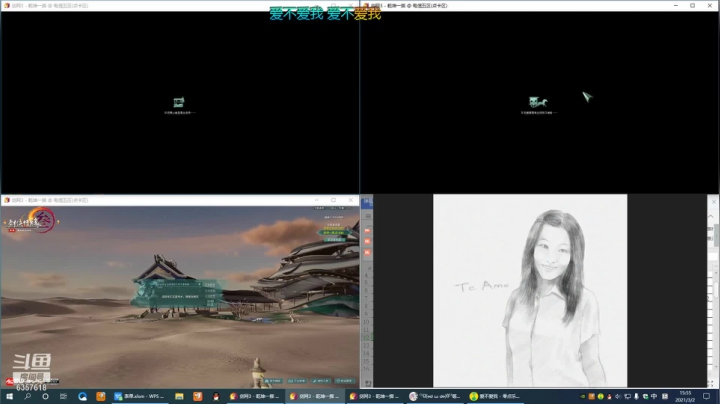Screen dimensions: 720x404
Task: Select row 10 header in the spreadsheet
Action: tap(366, 322)
